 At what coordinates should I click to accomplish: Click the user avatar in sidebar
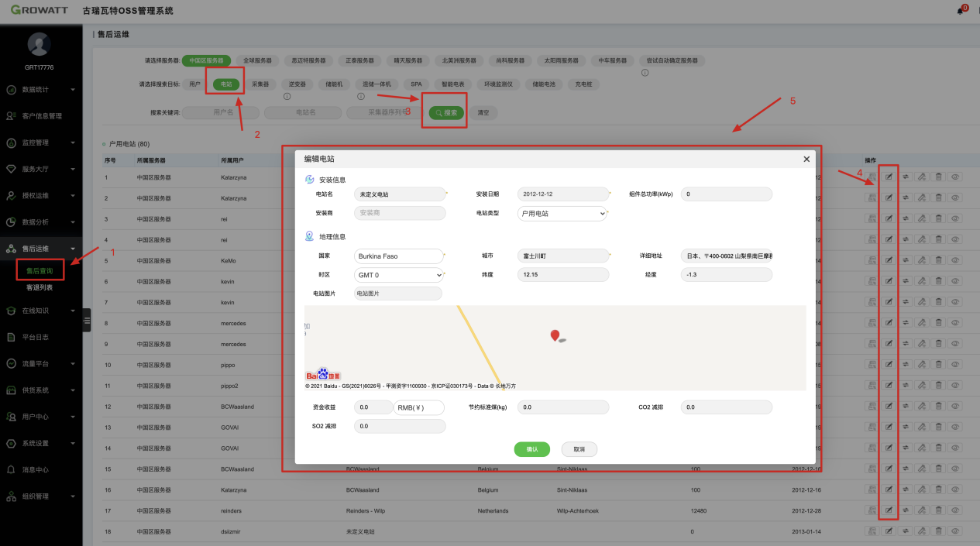(39, 44)
